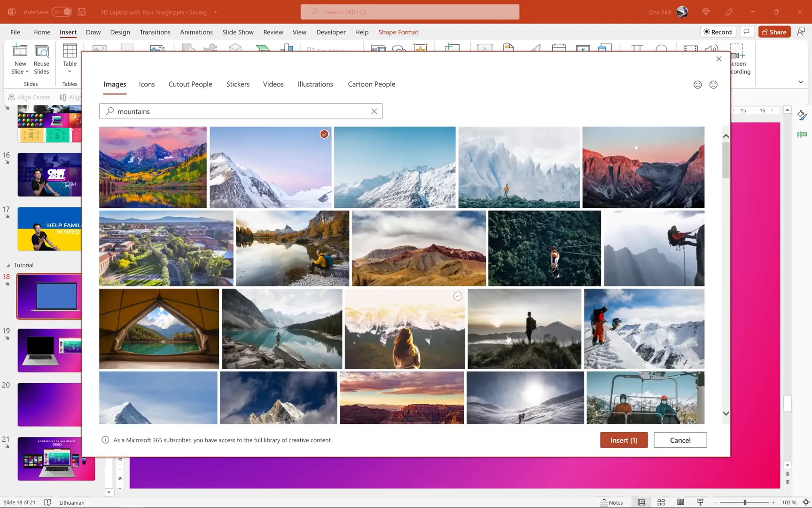Screen dimensions: 812x508
Task: Start Slide Show from status bar
Action: (700, 502)
